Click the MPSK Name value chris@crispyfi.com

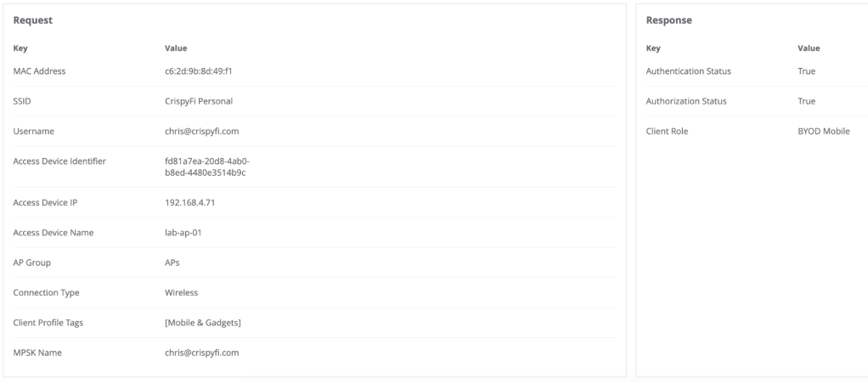[202, 353]
